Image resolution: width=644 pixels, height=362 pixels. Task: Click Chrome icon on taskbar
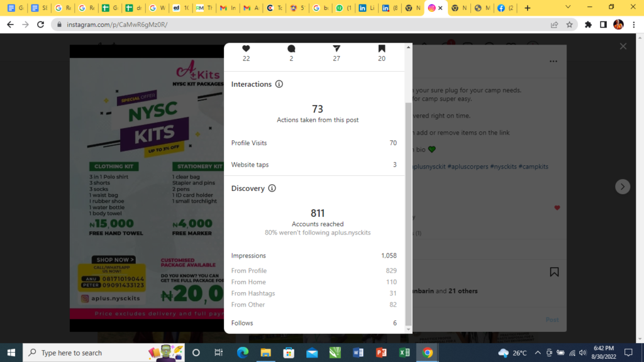(x=428, y=353)
